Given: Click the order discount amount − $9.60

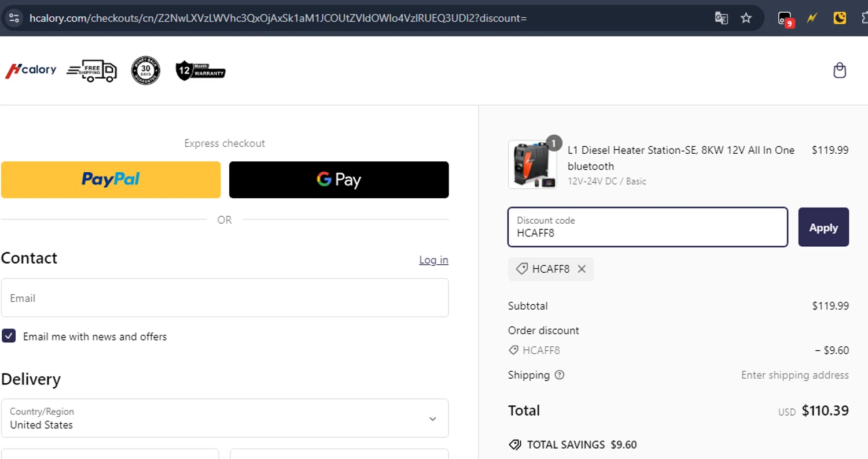Looking at the screenshot, I should point(832,350).
